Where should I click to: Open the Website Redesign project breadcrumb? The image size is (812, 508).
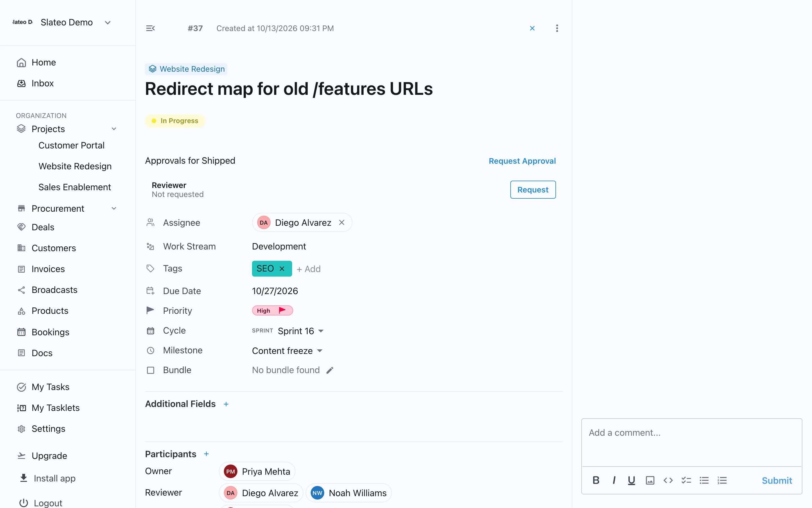tap(186, 69)
